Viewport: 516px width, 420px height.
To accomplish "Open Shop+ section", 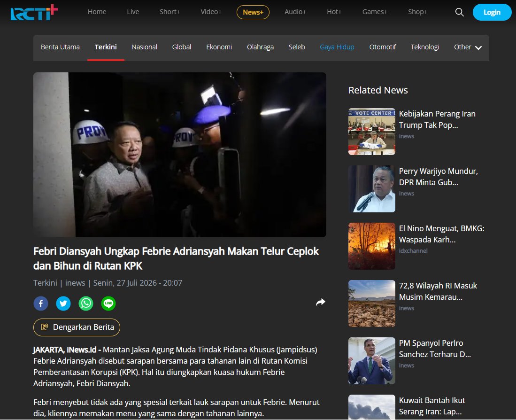I will (x=417, y=12).
